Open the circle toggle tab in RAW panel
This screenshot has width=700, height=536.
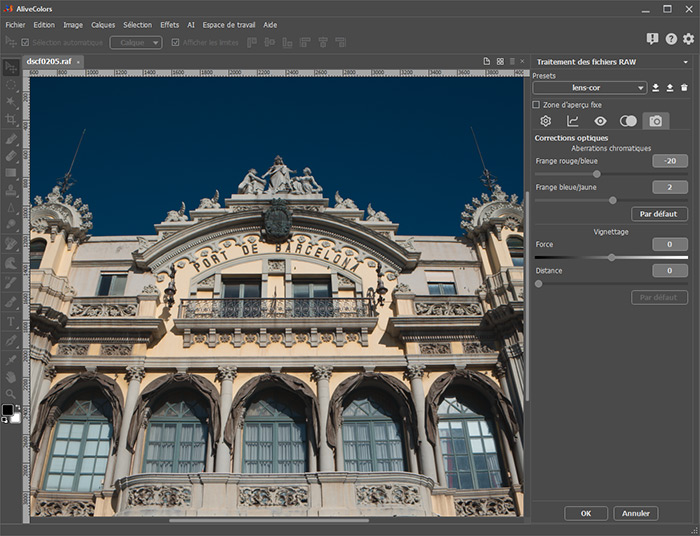628,121
